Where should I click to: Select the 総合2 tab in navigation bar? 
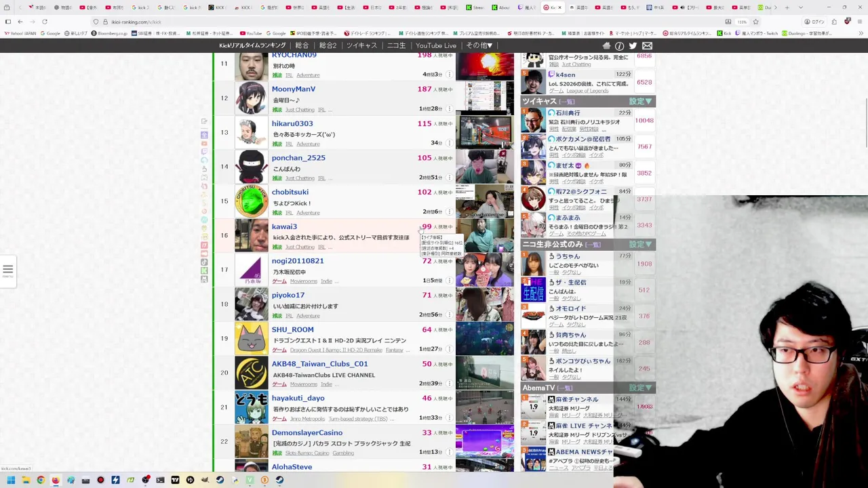(x=328, y=45)
